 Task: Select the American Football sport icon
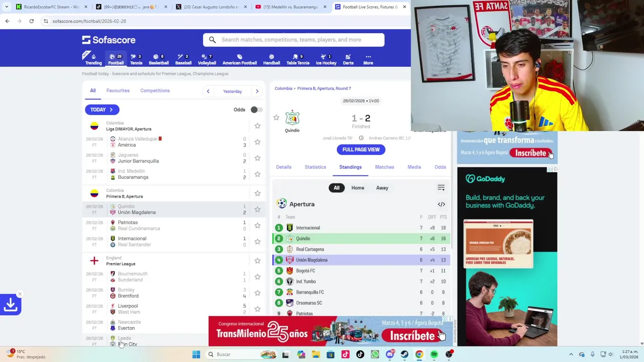[x=239, y=59]
